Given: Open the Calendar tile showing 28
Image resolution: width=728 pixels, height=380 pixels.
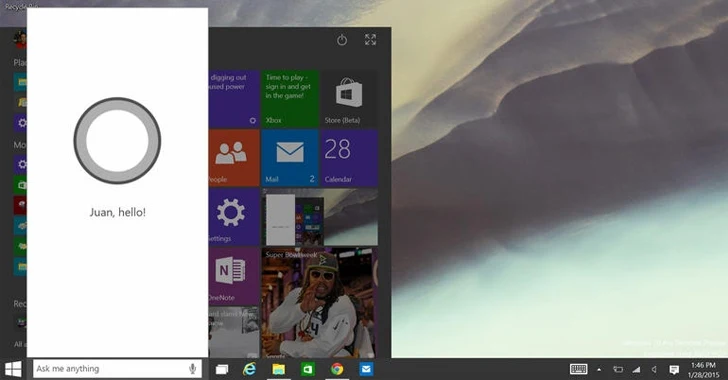Looking at the screenshot, I should (349, 158).
